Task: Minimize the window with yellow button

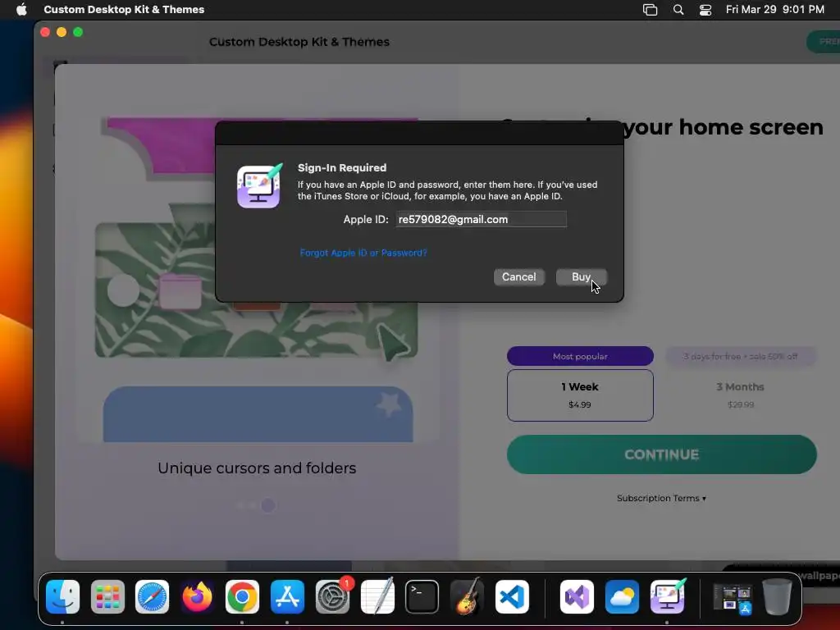Action: pyautogui.click(x=62, y=32)
